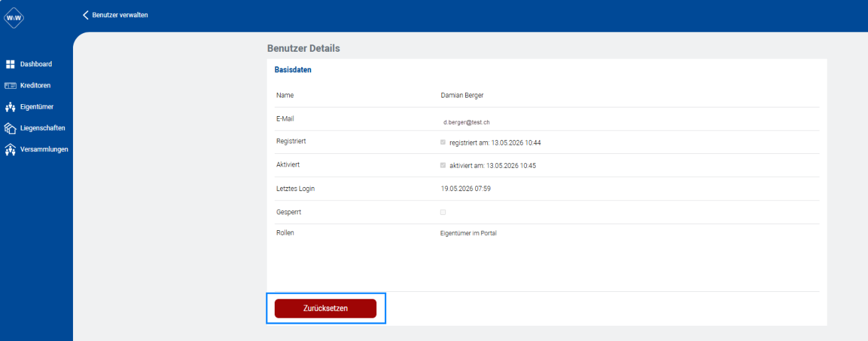Click the Dashboard grid icon

[x=10, y=64]
